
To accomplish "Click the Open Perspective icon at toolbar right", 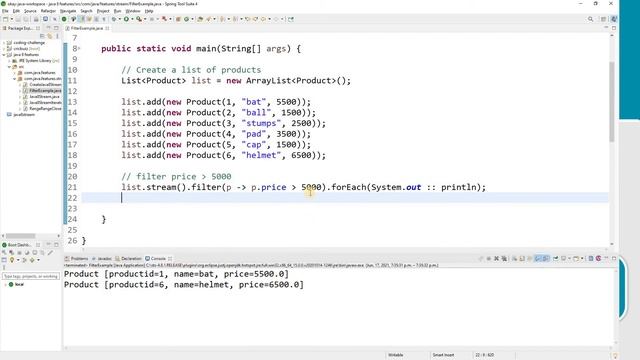I will (x=603, y=19).
